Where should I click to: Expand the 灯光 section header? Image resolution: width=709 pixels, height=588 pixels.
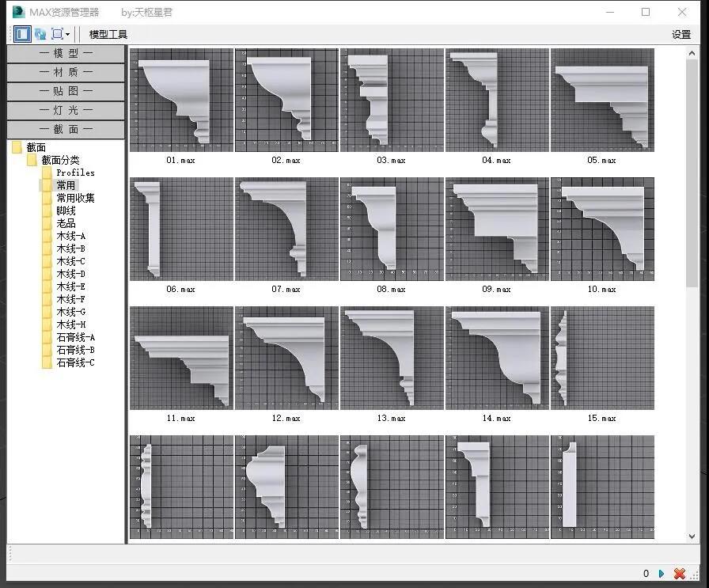66,110
